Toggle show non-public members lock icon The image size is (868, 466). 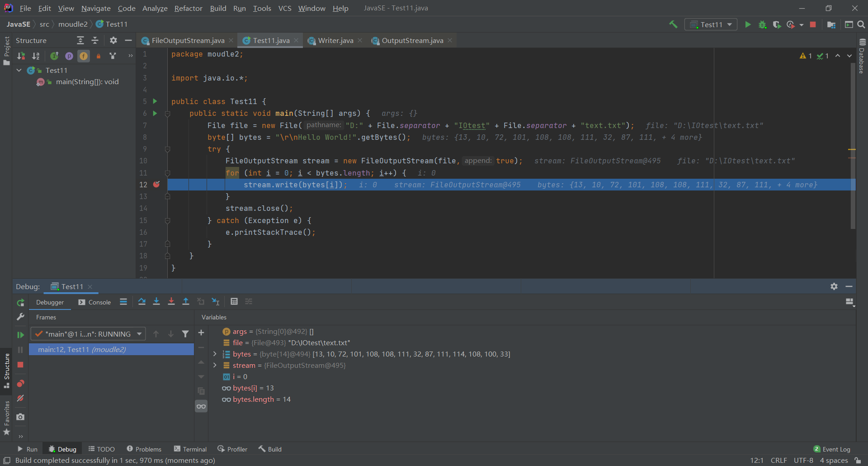(98, 56)
